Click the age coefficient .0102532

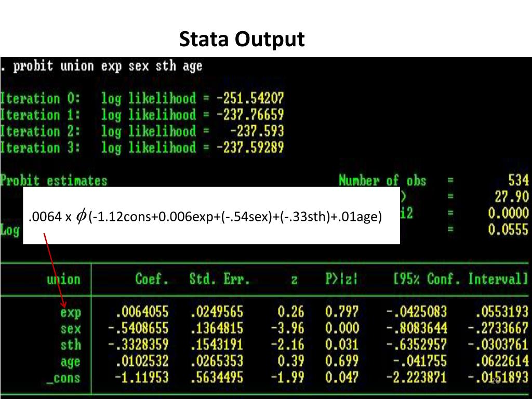tap(141, 361)
